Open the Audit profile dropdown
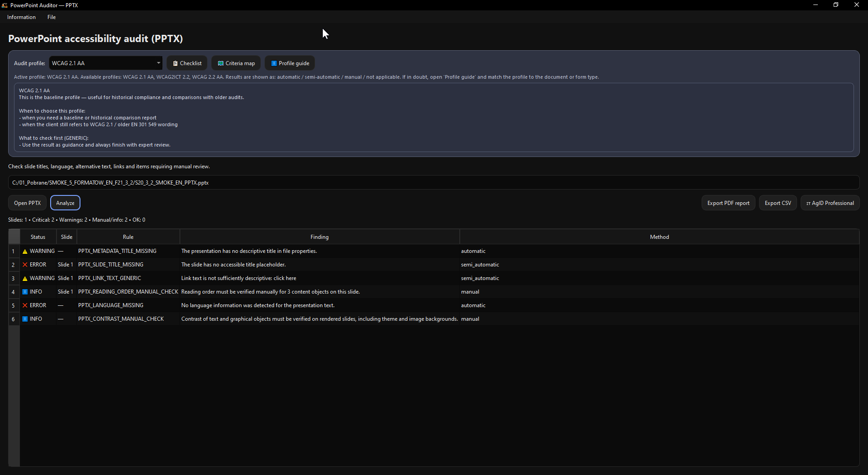Image resolution: width=868 pixels, height=475 pixels. click(106, 63)
